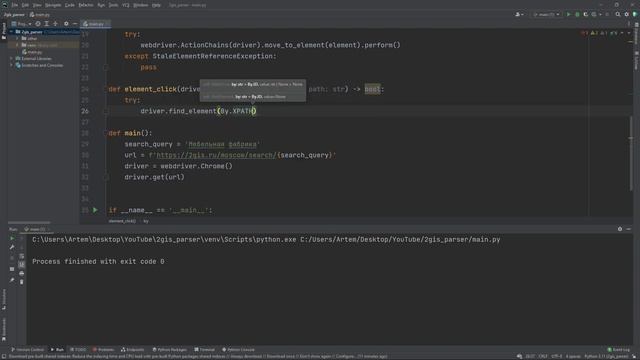Image resolution: width=640 pixels, height=360 pixels.
Task: Toggle the Project tool window stripe button
Action: [x=4, y=31]
